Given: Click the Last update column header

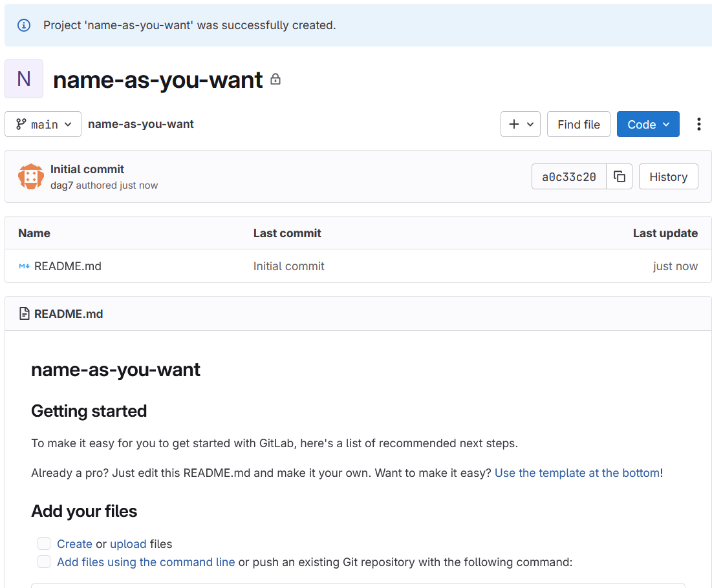Looking at the screenshot, I should pos(665,233).
